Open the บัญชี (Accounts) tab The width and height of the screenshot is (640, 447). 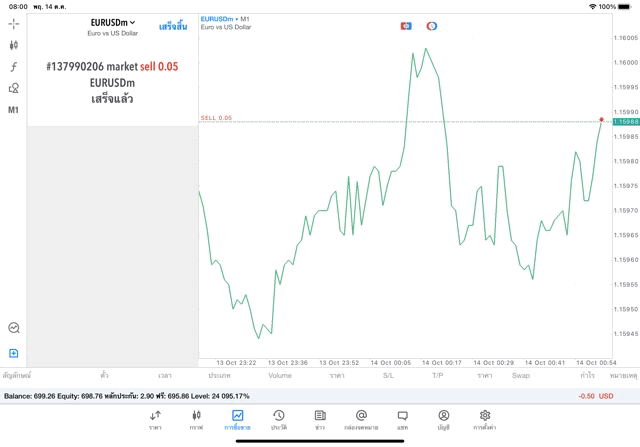[444, 420]
